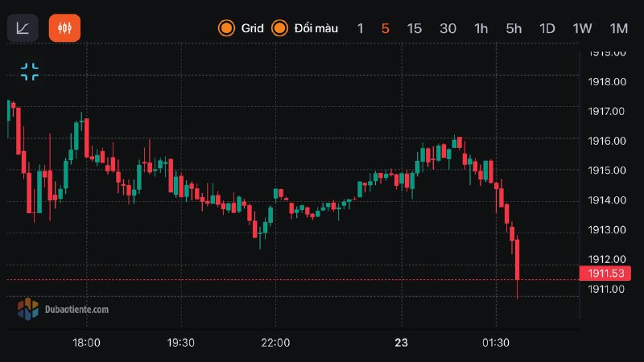Viewport: 644px width, 362px height.
Task: Open the 1W weekly timeframe
Action: coord(582,28)
